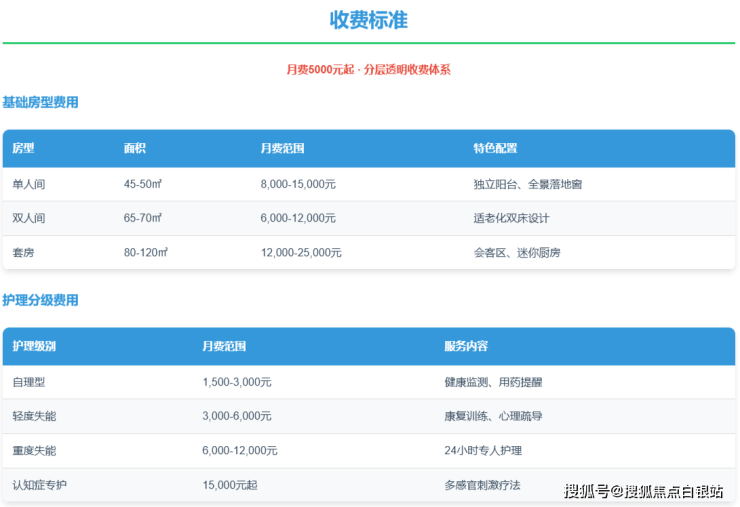The image size is (740, 507).
Task: Select the 适老化双床设计 feature cell
Action: [511, 218]
